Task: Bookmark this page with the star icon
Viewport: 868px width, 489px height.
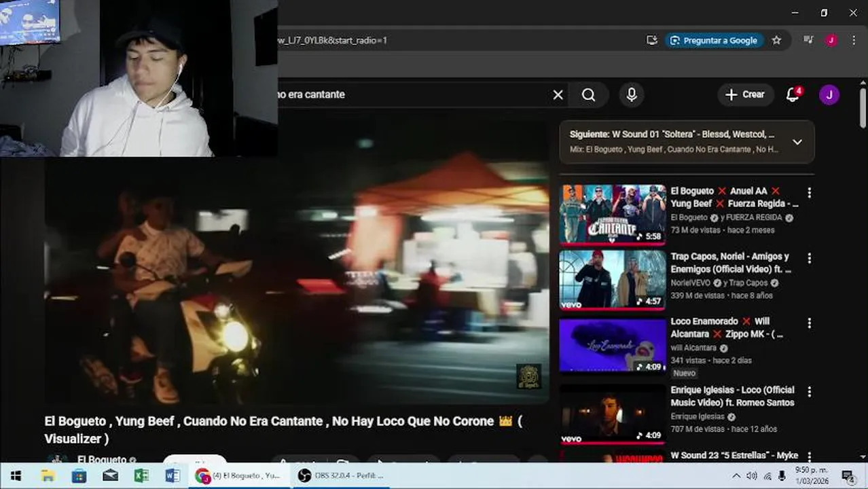Action: 776,40
